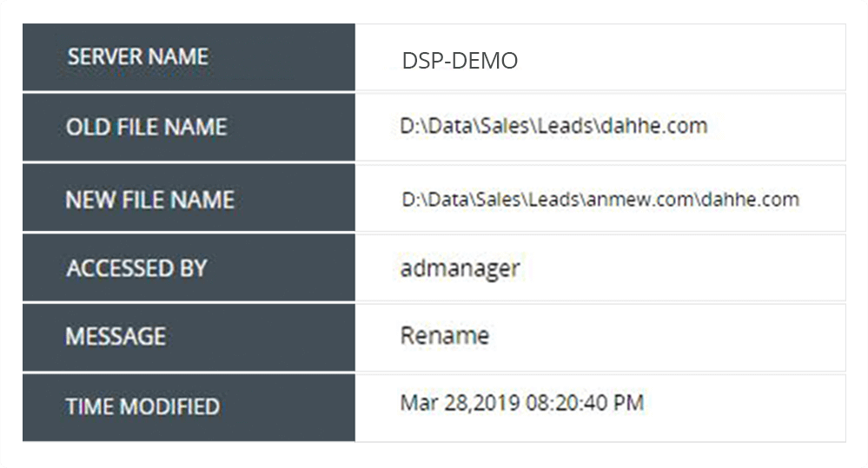Select the admanager user value

tap(460, 269)
